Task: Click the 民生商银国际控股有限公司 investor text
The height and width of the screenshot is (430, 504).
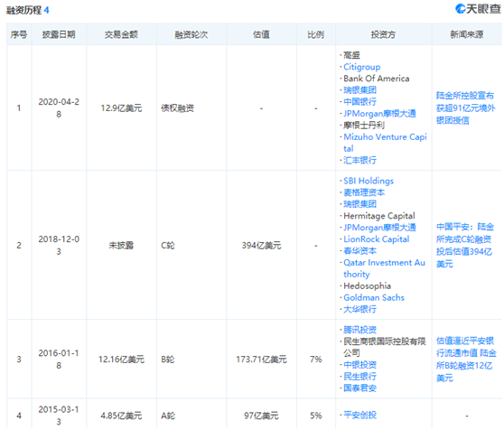Action: pos(385,347)
